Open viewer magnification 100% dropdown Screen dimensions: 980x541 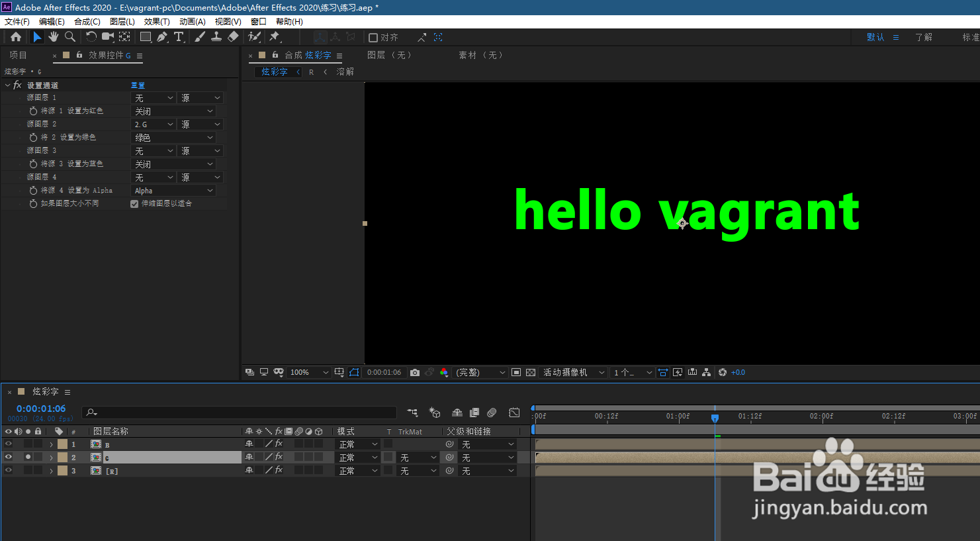[309, 372]
